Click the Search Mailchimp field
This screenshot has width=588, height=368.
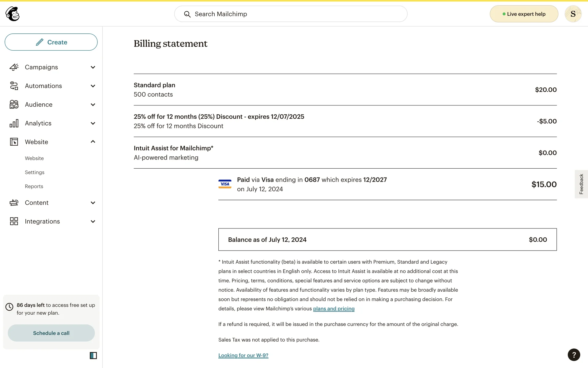click(291, 14)
